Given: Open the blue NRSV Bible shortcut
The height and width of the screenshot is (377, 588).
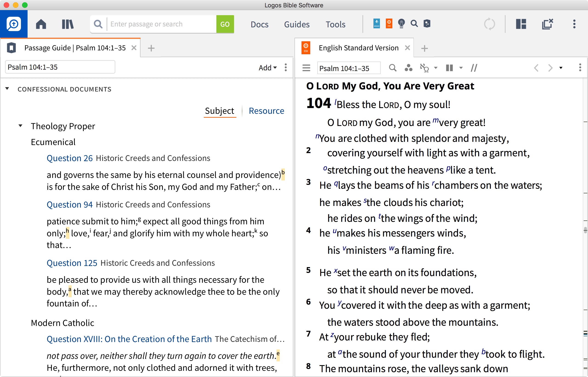Looking at the screenshot, I should click(376, 23).
